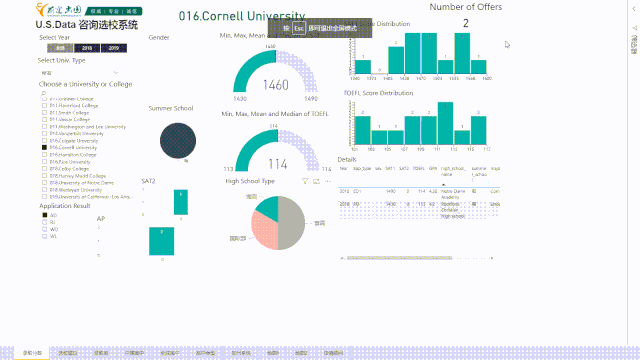Screen dimensions: 640x360
Task: Open filter icon on High School Type chart
Action: [x=305, y=181]
